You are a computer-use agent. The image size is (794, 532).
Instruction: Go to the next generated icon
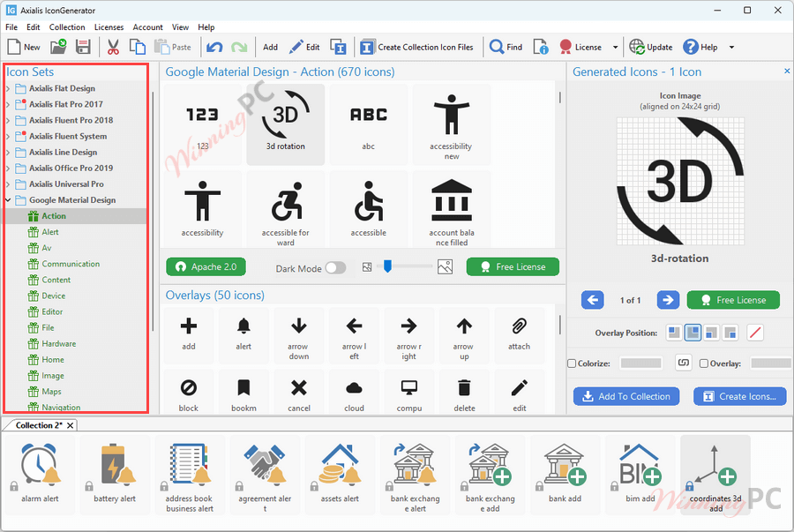(668, 300)
